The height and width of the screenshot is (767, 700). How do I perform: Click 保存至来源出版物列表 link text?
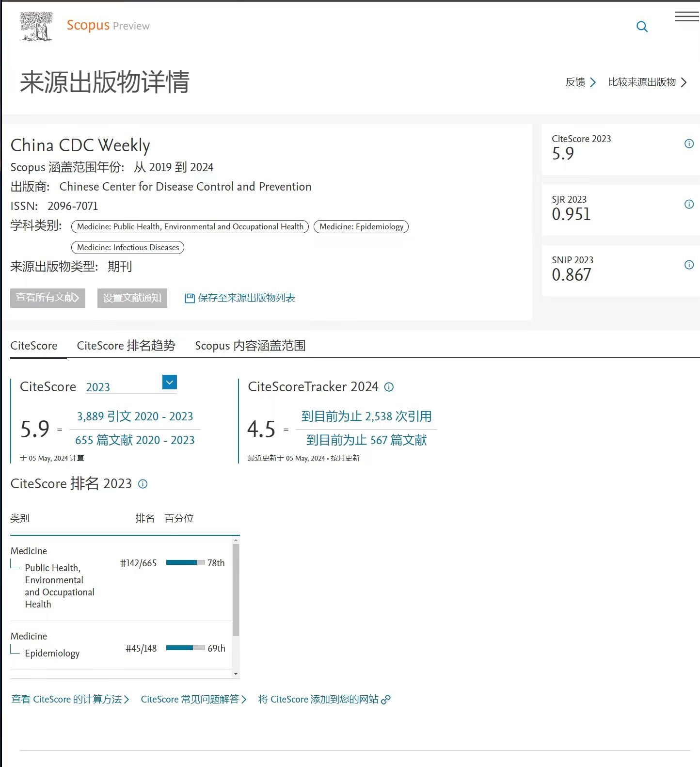[247, 298]
